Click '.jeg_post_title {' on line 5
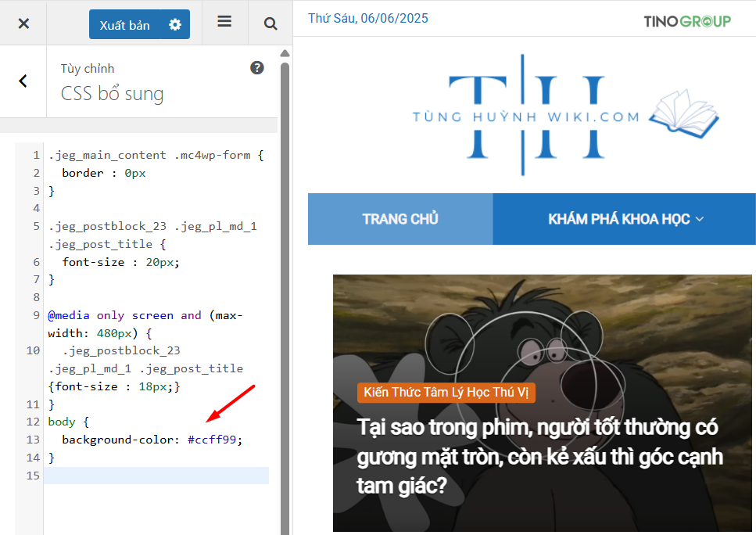Viewport: 756px width, 535px height. (x=107, y=244)
